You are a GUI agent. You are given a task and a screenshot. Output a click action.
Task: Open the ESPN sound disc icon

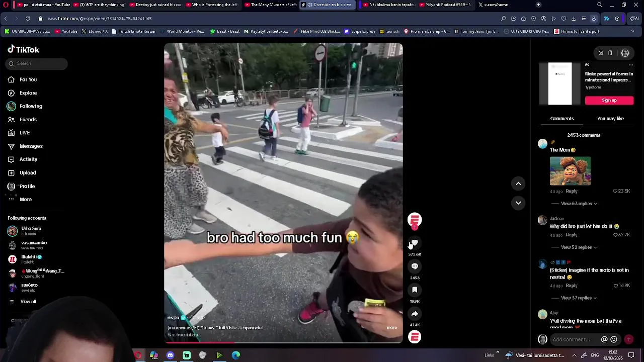tap(415, 337)
